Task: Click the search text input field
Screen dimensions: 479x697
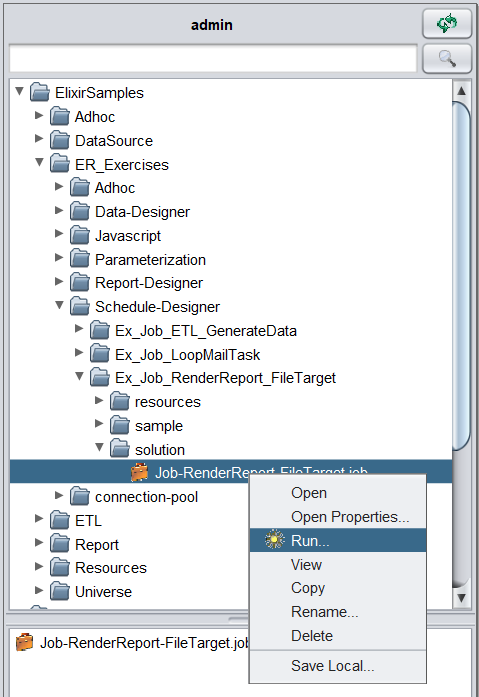Action: (x=213, y=58)
